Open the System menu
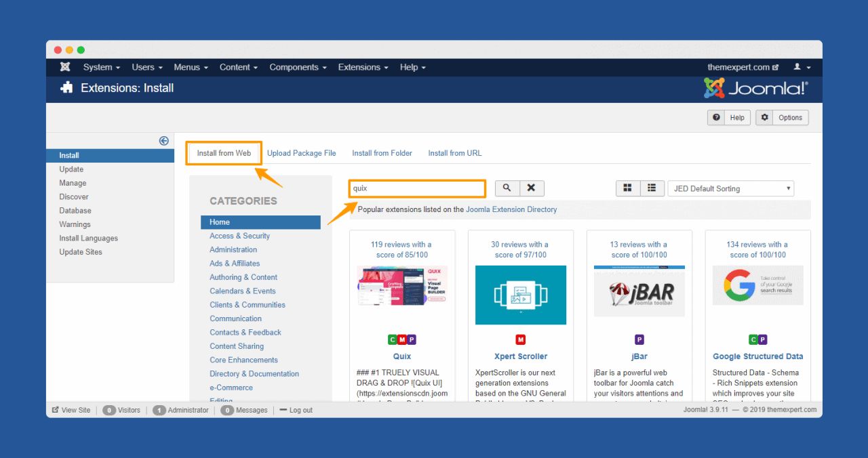 pos(102,67)
